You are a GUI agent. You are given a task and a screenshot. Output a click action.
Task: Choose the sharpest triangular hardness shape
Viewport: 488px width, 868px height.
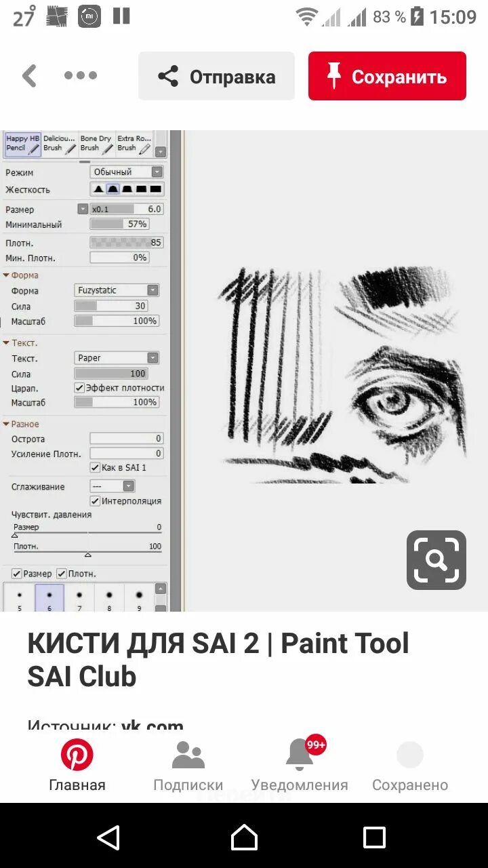(98, 189)
